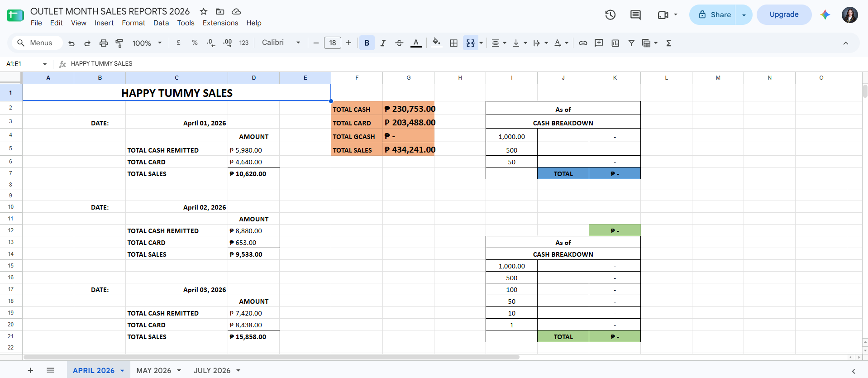
Task: Open the borders tool
Action: pos(453,43)
